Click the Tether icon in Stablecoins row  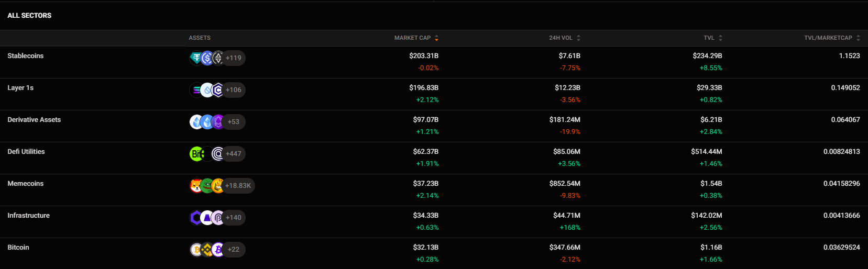[196, 58]
